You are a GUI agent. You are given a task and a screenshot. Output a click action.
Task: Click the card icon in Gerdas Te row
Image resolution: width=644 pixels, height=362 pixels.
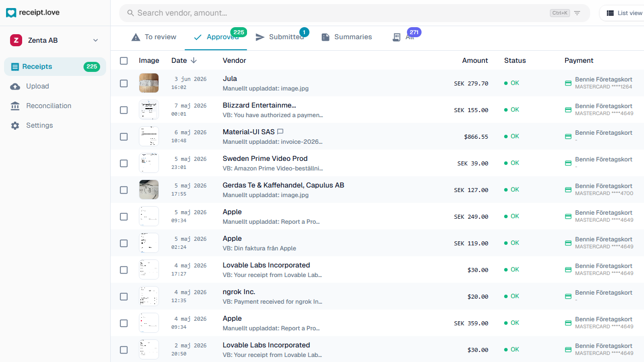[568, 190]
